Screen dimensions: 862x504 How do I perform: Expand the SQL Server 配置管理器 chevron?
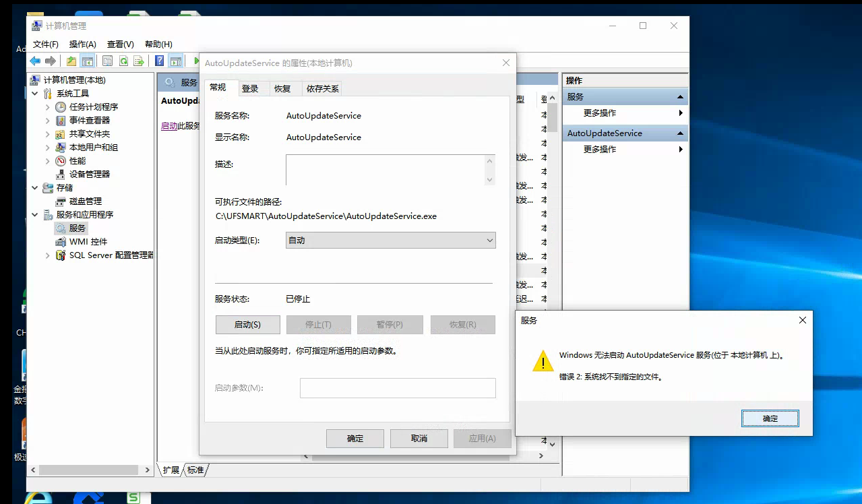click(x=48, y=255)
